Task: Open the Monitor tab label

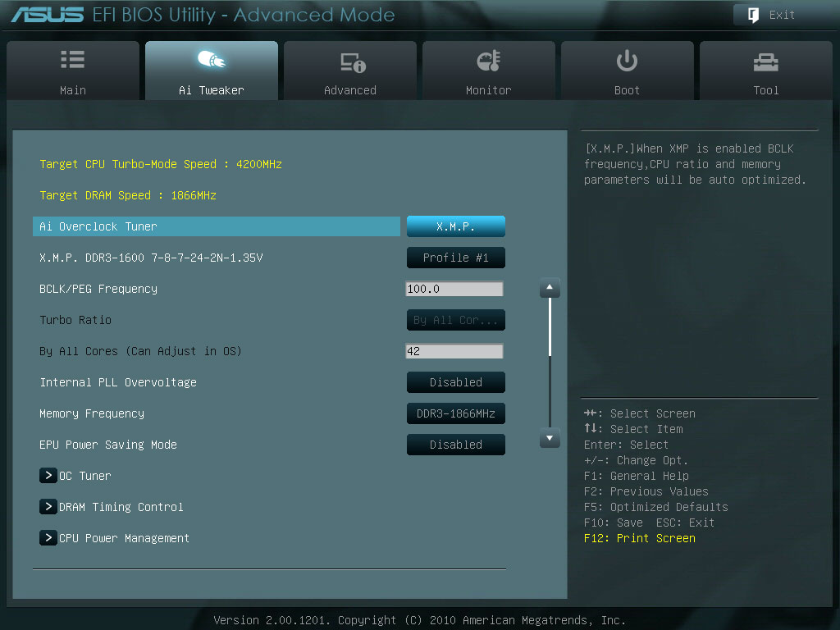Action: (x=489, y=90)
